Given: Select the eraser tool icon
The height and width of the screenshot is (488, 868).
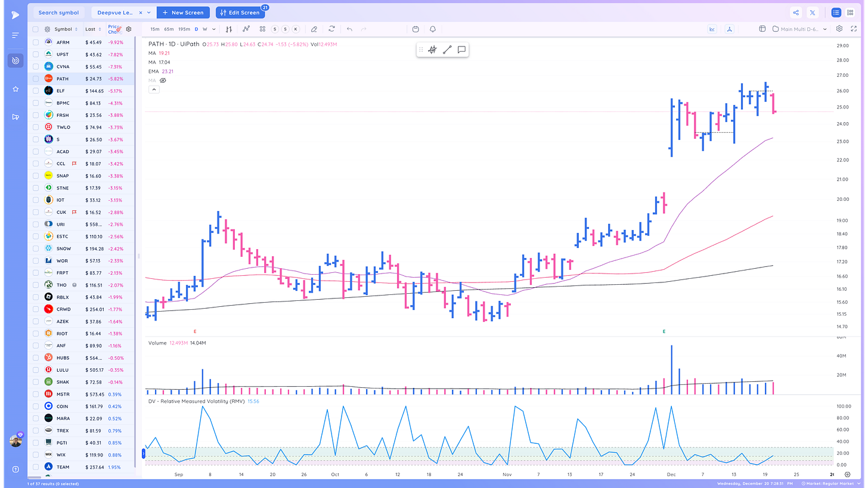Looking at the screenshot, I should click(314, 29).
